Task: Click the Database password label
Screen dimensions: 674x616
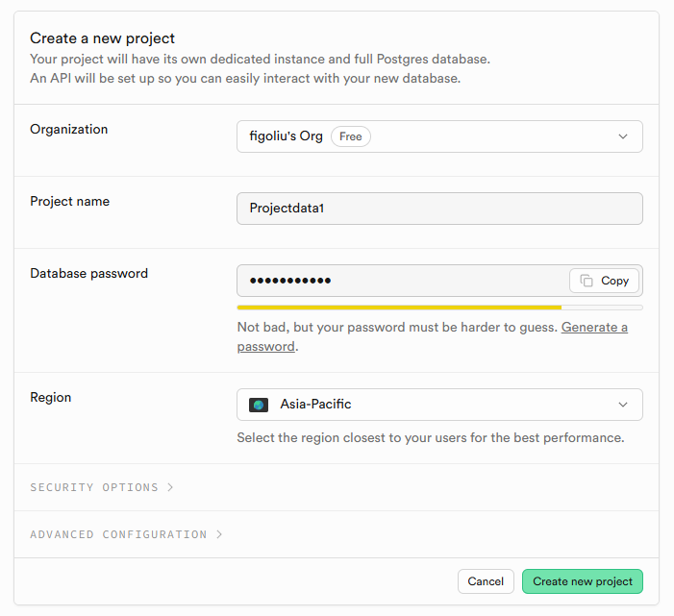Action: (88, 273)
